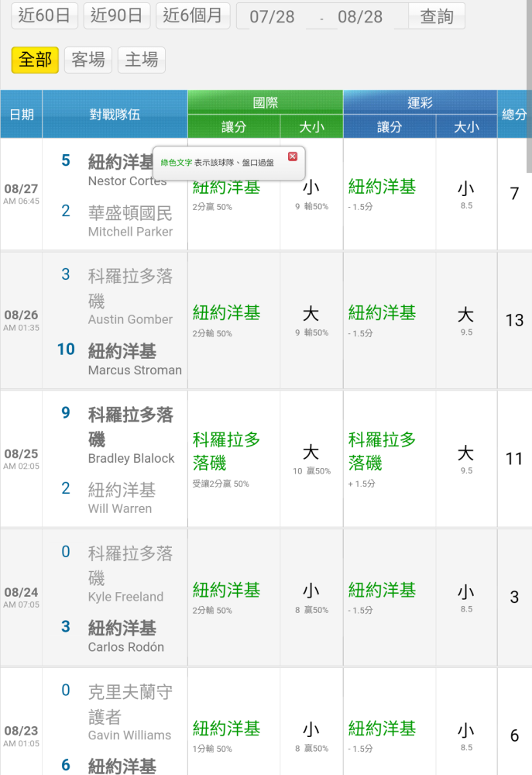Select the 近6個月 range button

point(193,15)
